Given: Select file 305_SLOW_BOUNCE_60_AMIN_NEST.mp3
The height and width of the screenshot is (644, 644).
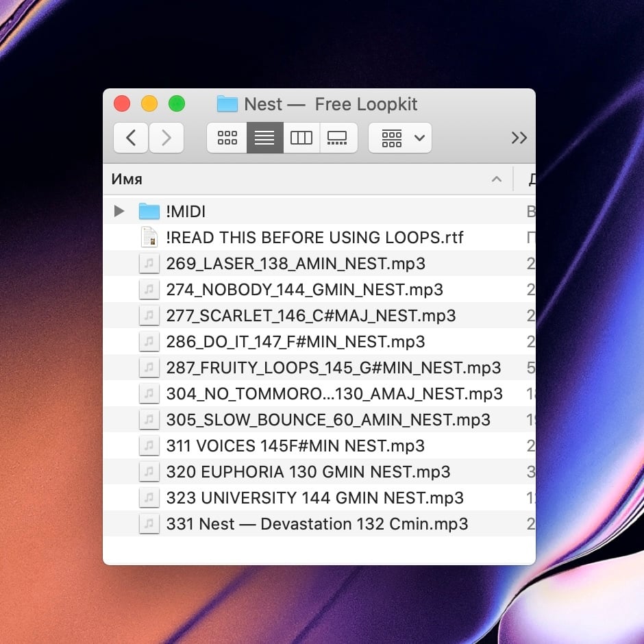Looking at the screenshot, I should click(x=328, y=420).
